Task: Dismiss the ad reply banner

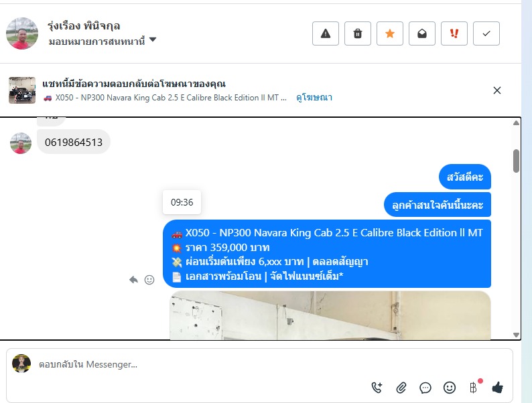Action: (x=497, y=90)
